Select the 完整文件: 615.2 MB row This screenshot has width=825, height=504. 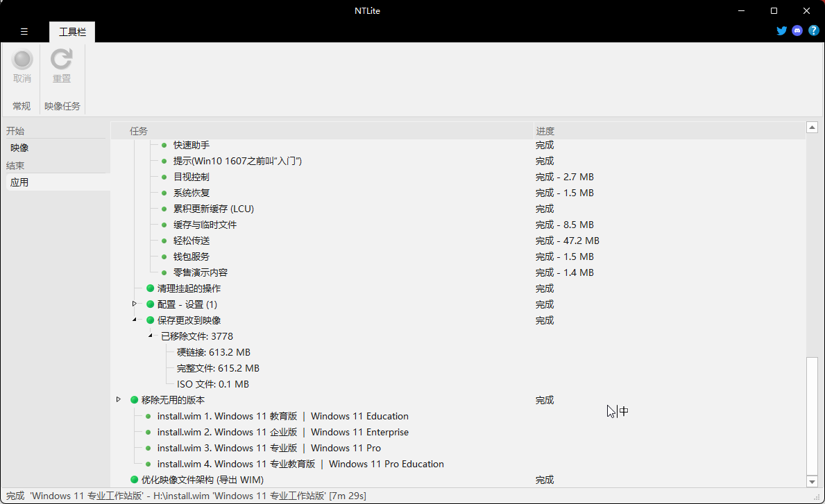[218, 368]
